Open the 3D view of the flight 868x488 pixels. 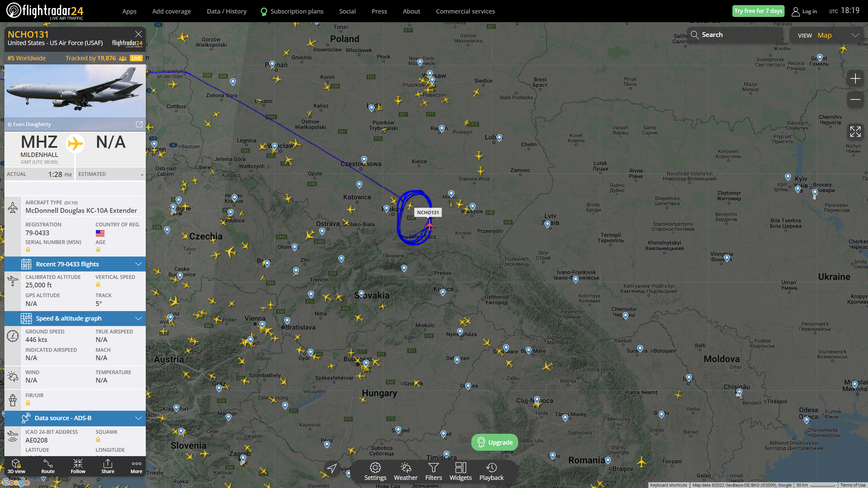(x=16, y=466)
